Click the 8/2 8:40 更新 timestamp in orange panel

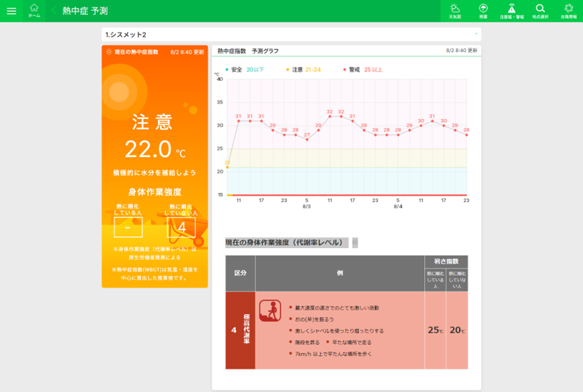point(187,52)
